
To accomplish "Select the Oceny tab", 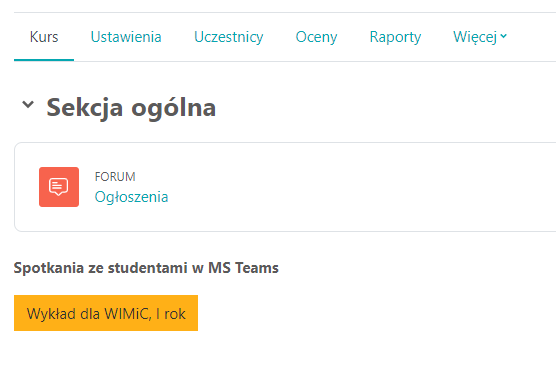I will (316, 37).
